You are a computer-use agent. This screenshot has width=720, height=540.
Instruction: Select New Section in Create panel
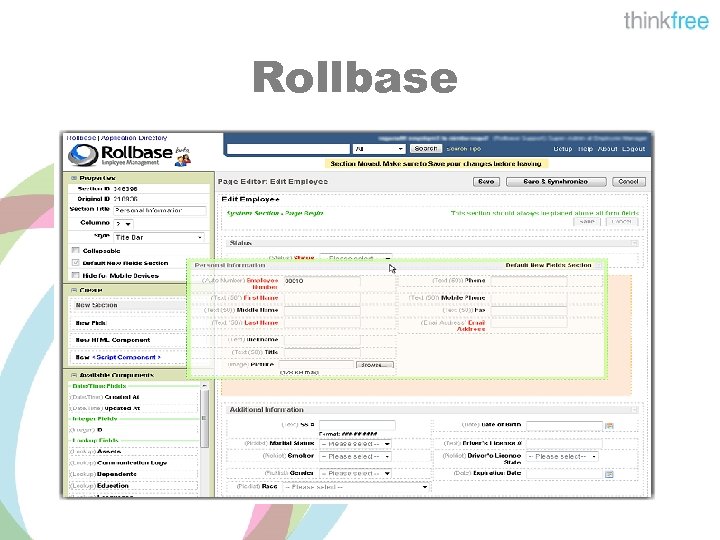pos(128,305)
